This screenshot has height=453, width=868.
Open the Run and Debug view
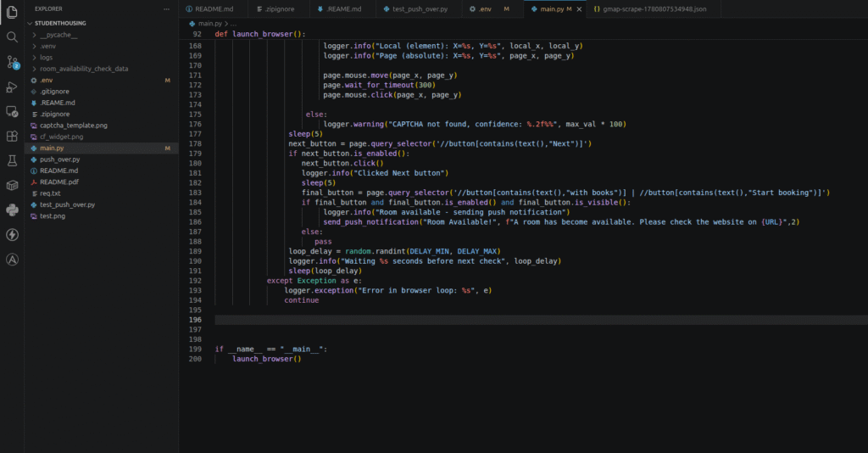click(x=12, y=87)
